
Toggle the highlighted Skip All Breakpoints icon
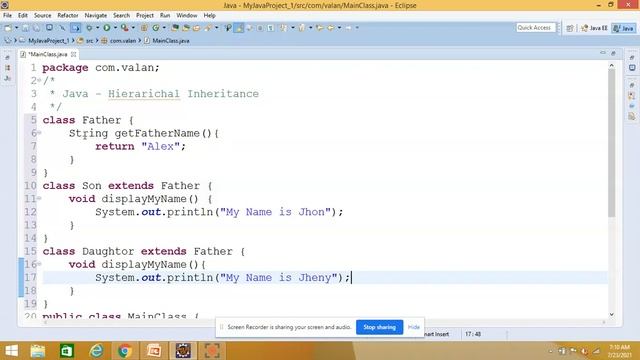[x=76, y=28]
